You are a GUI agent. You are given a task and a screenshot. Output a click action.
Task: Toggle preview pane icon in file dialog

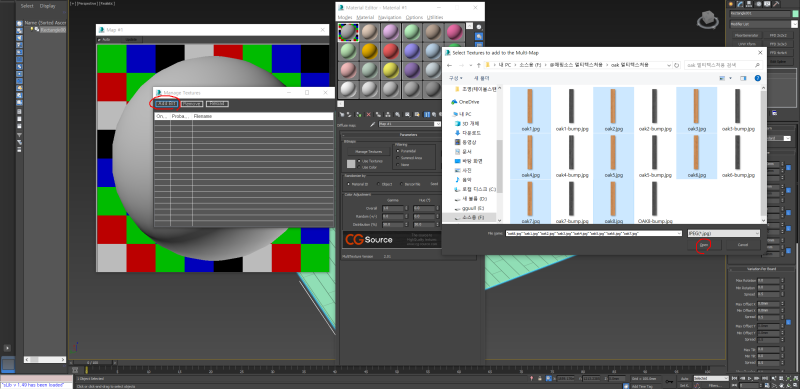[x=743, y=78]
